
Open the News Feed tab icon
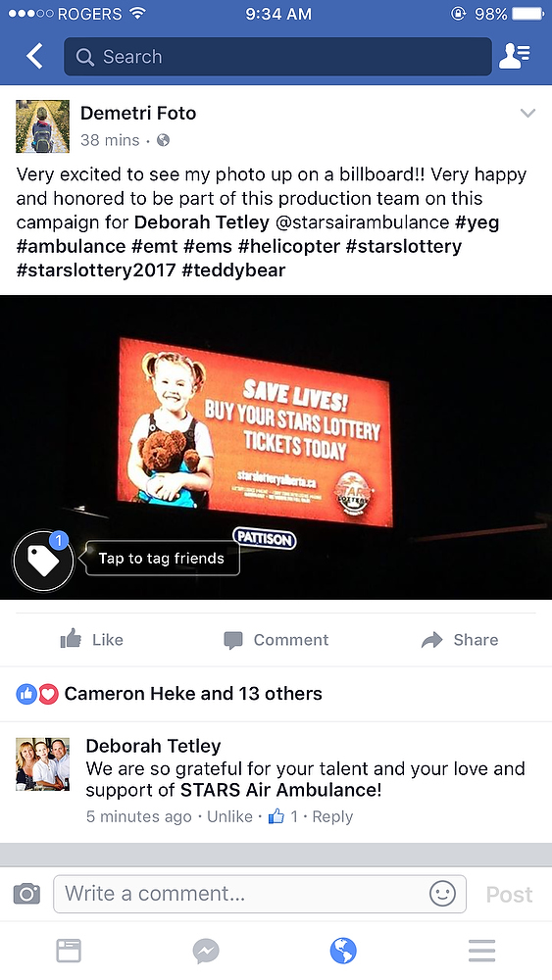tap(69, 951)
